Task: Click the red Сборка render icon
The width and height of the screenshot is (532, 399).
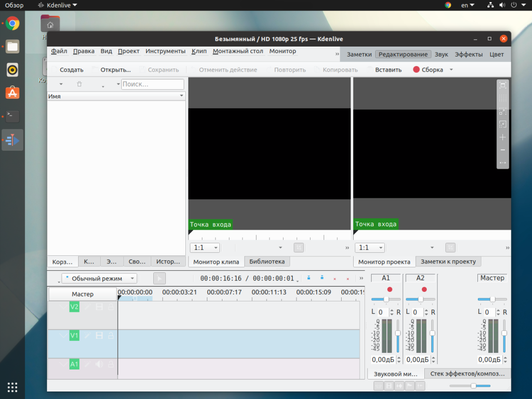Action: click(x=416, y=70)
